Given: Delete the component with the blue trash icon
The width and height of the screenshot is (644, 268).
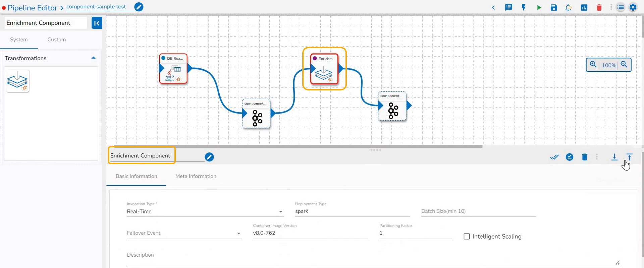Looking at the screenshot, I should 585,157.
